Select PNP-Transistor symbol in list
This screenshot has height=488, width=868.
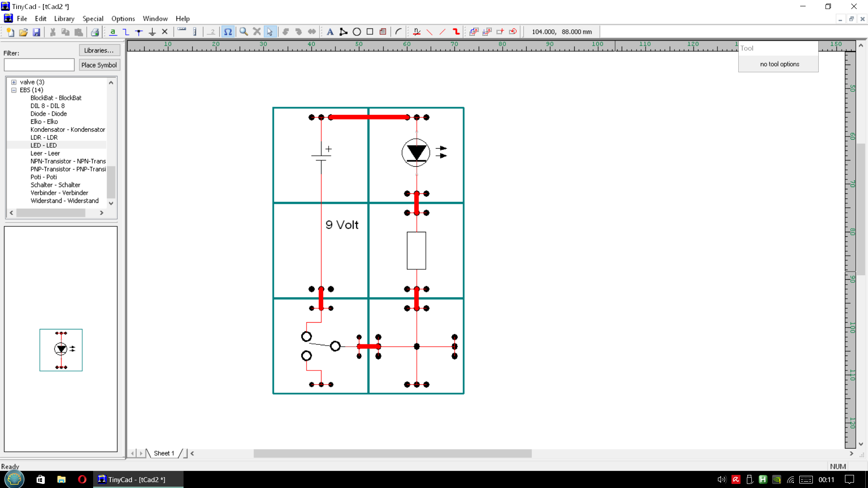(68, 169)
